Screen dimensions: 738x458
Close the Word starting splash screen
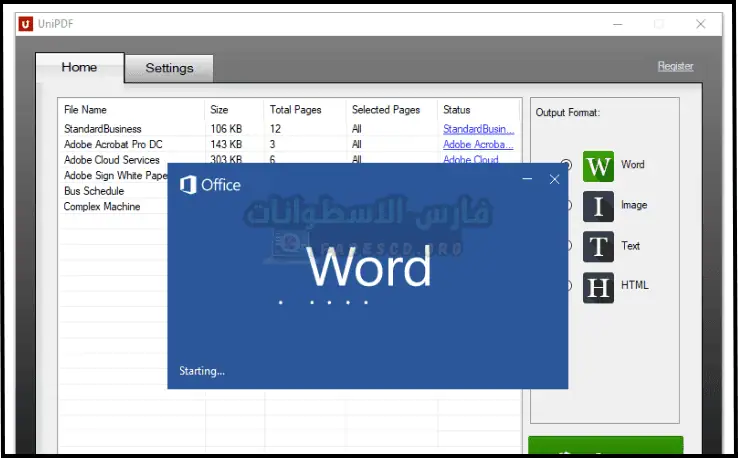tap(554, 180)
